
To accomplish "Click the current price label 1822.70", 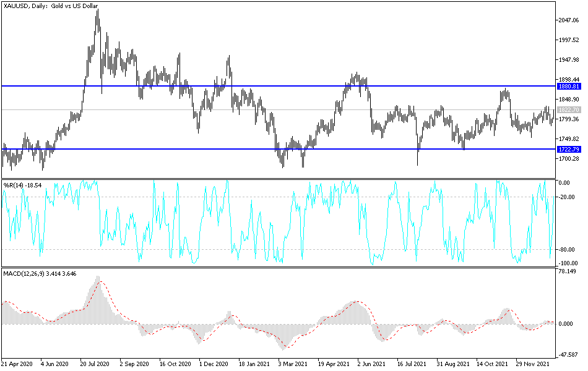I will click(568, 110).
